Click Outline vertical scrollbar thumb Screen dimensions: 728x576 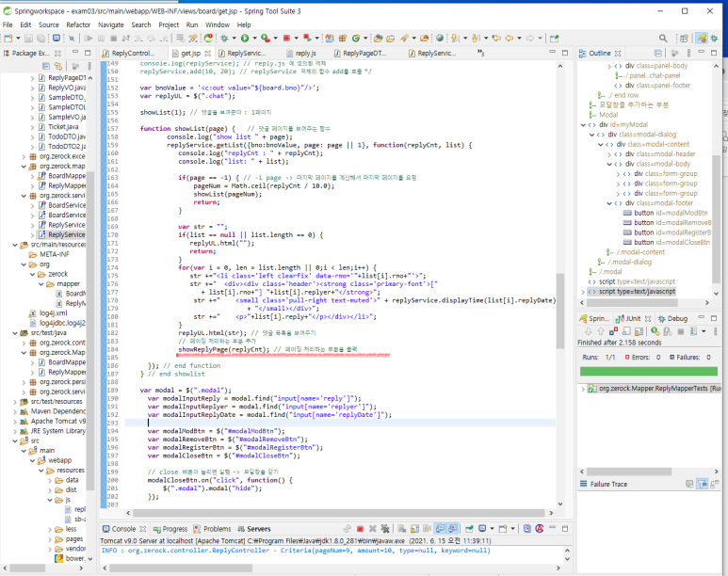coord(716,218)
